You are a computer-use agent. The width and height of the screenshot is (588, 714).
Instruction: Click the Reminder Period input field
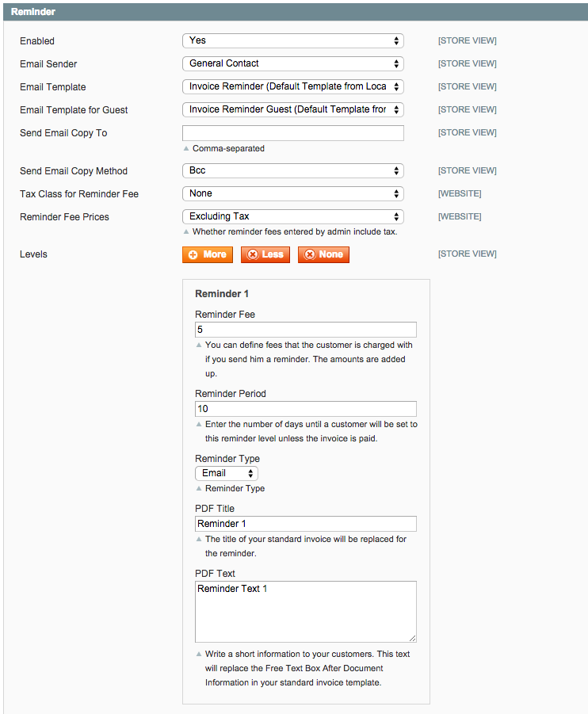tap(305, 409)
